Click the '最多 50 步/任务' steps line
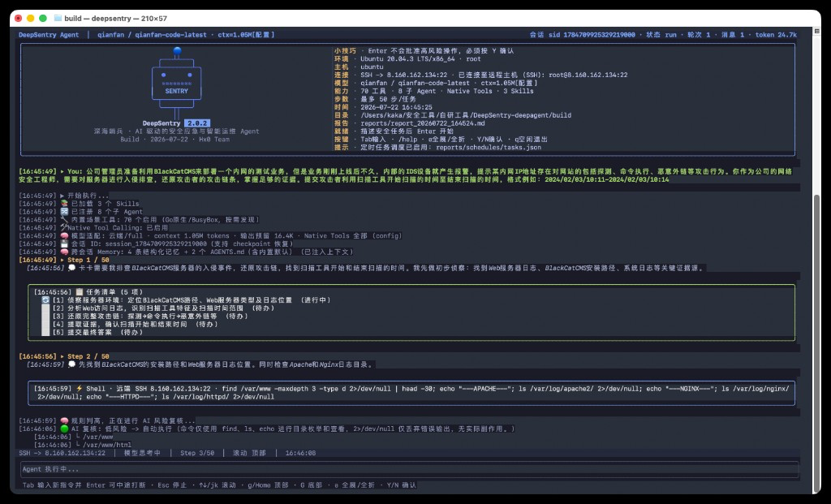Viewport: 831px width, 504px height. pos(388,99)
